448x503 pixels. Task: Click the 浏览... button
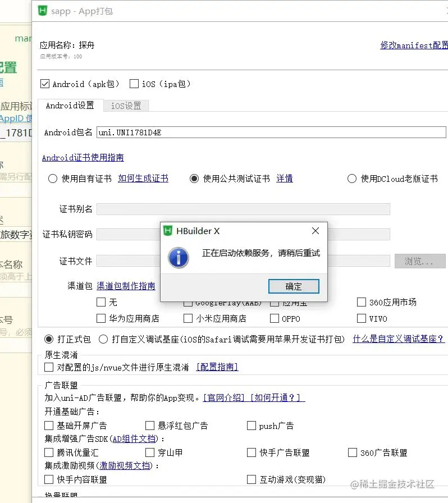420,261
